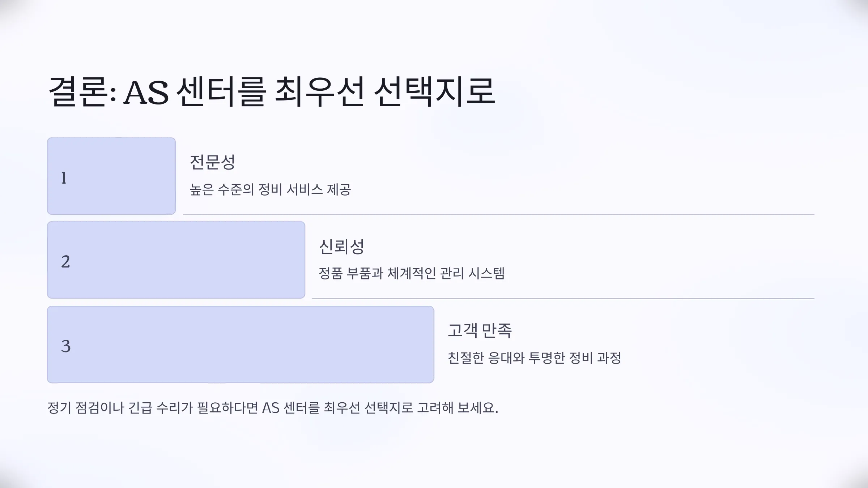868x488 pixels.
Task: Select the numbered block labeled 3
Action: (x=241, y=344)
